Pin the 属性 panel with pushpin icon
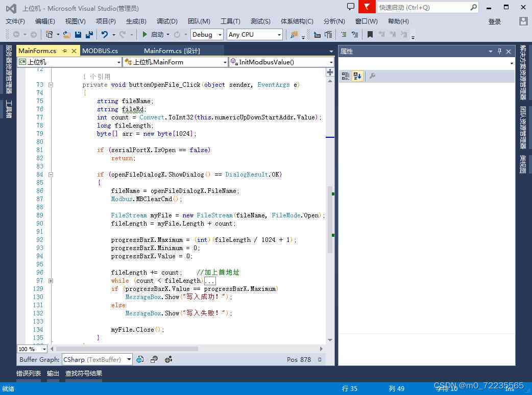 tap(499, 51)
